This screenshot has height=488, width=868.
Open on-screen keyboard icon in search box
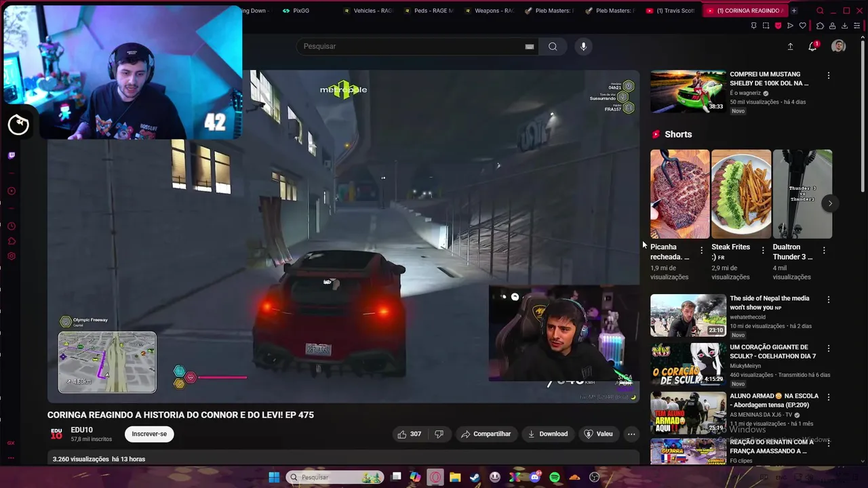coord(530,47)
